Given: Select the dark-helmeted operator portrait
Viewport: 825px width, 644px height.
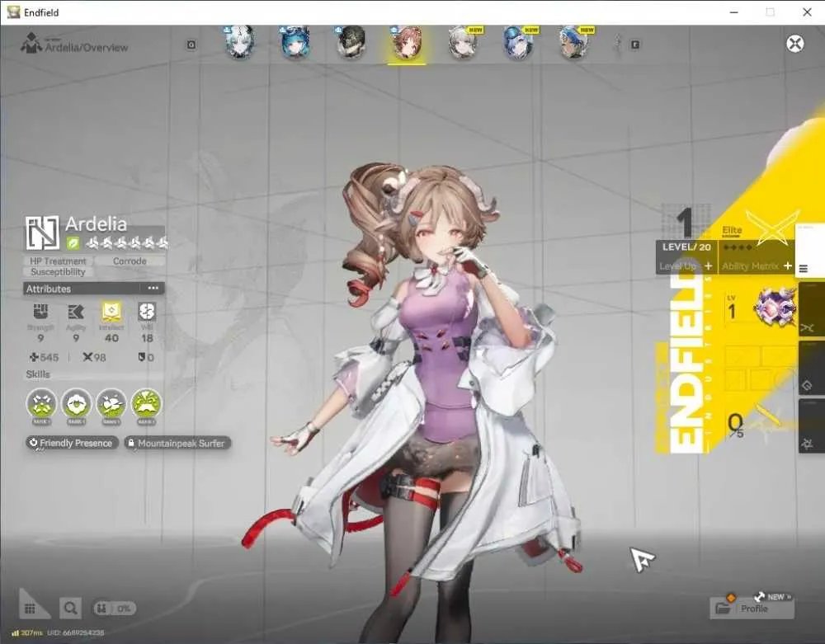Looking at the screenshot, I should [x=351, y=43].
